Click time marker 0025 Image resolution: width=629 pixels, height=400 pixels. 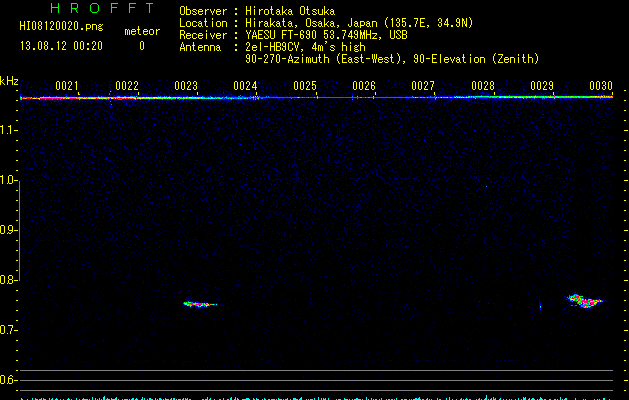click(305, 86)
